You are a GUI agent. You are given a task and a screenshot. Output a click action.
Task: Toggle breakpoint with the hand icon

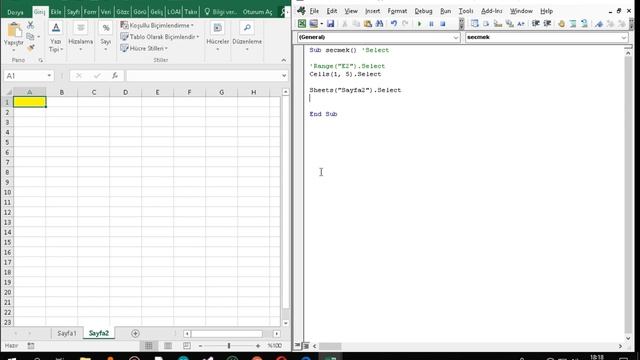[x=562, y=24]
